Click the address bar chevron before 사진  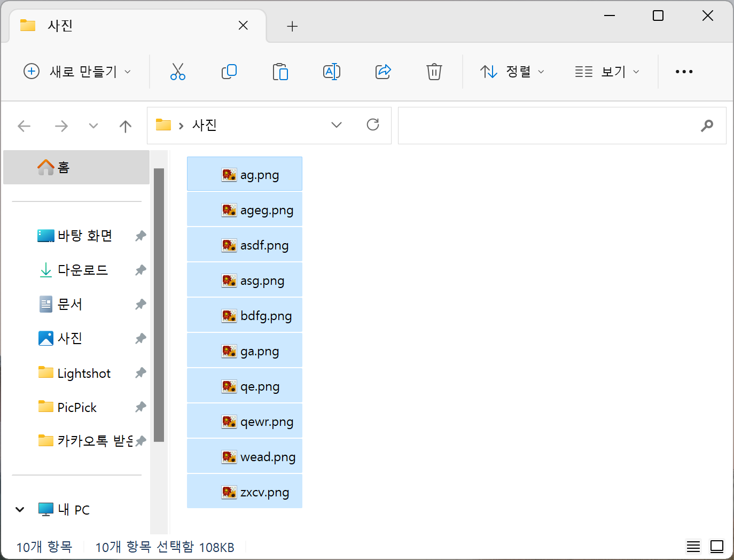(181, 126)
